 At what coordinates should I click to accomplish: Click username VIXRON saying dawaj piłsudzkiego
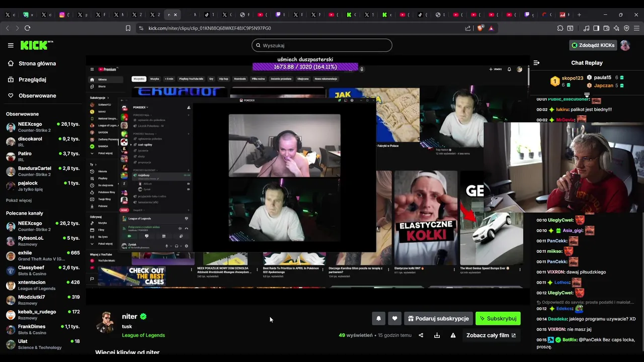556,272
